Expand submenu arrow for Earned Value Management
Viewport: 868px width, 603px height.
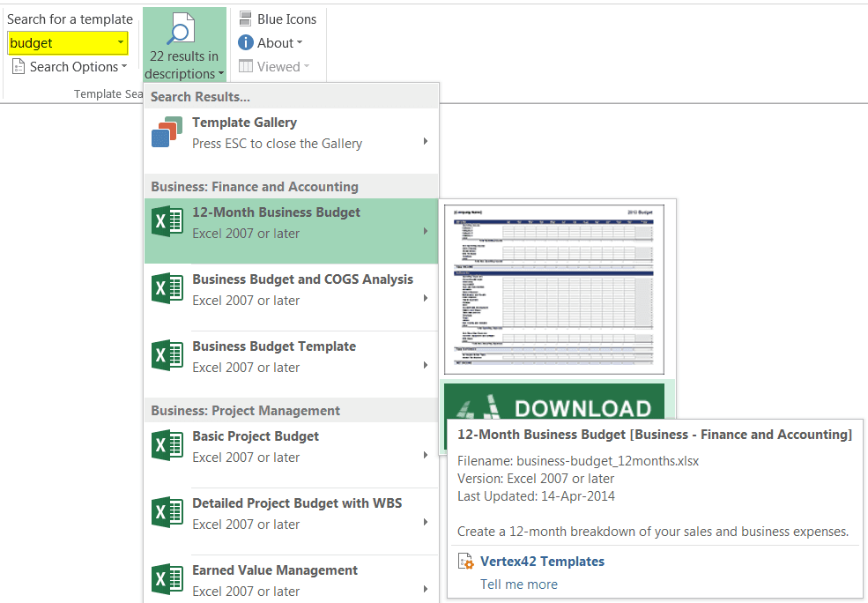(x=425, y=589)
